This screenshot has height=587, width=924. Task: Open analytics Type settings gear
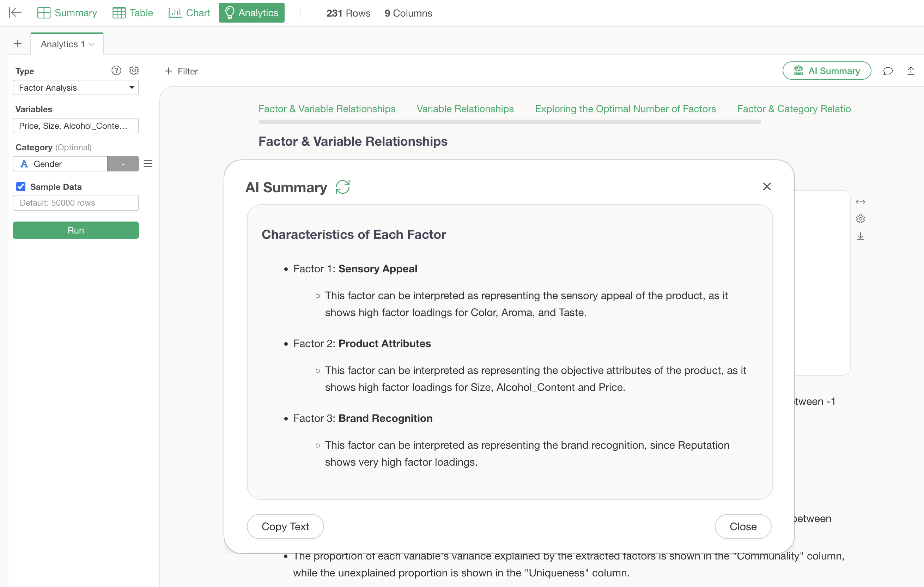(134, 71)
